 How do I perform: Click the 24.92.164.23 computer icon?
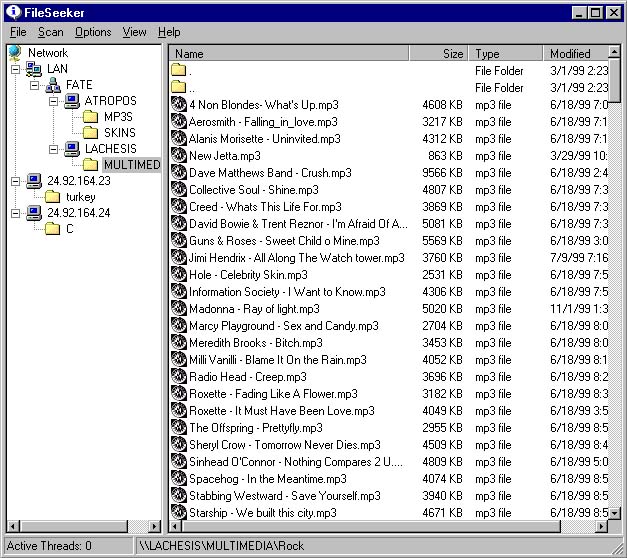(34, 181)
